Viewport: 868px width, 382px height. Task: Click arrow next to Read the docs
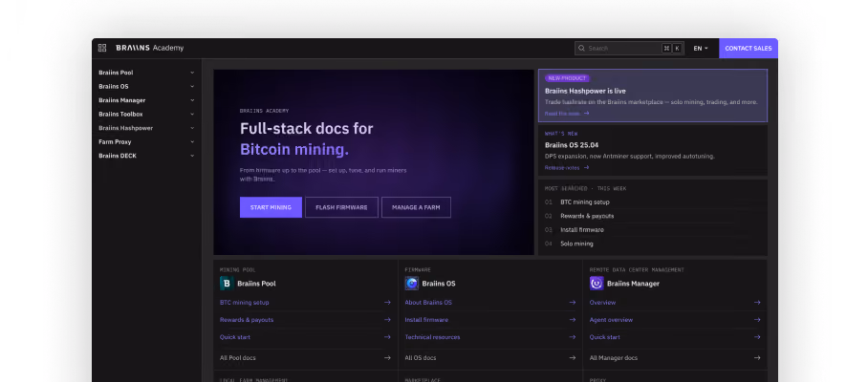click(x=586, y=114)
